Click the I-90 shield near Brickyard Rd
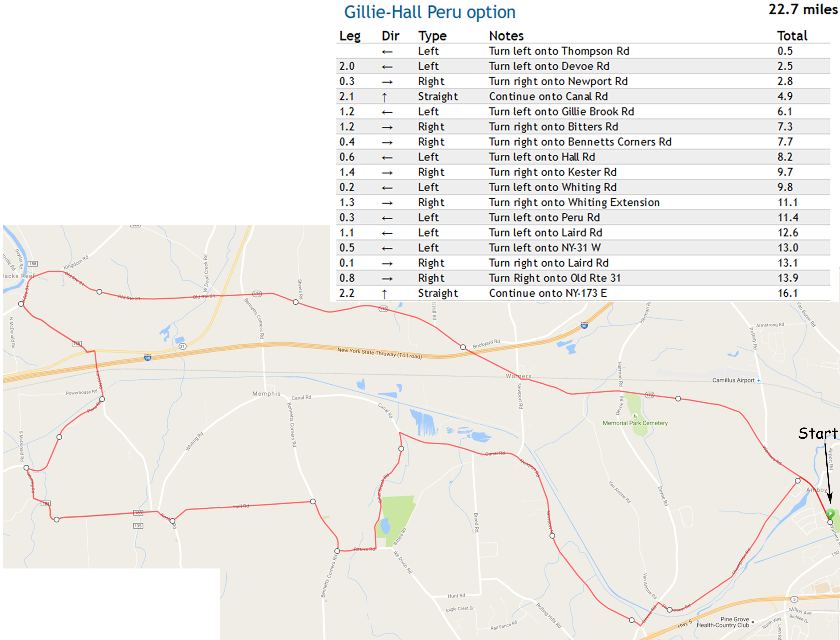The image size is (840, 640). pyautogui.click(x=584, y=326)
